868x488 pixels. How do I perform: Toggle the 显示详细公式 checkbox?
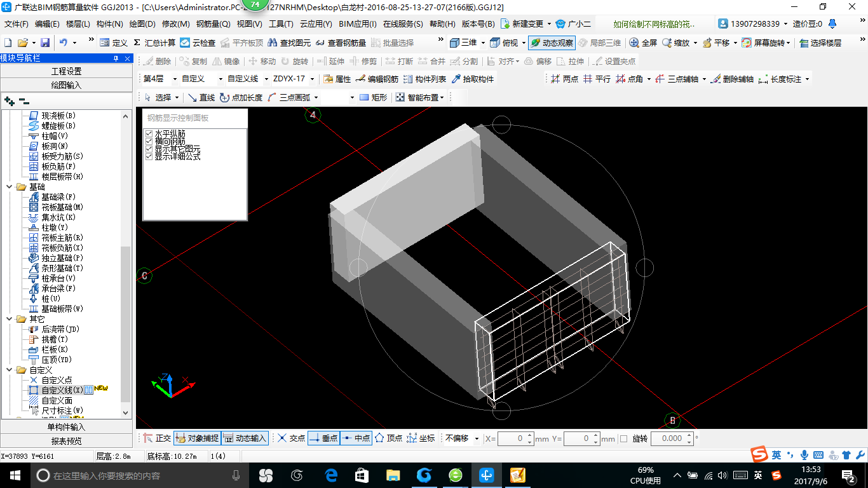(x=149, y=156)
